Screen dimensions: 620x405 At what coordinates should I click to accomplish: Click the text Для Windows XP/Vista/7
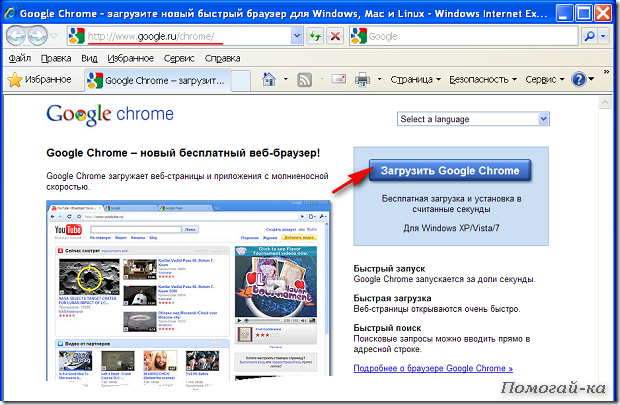451,228
